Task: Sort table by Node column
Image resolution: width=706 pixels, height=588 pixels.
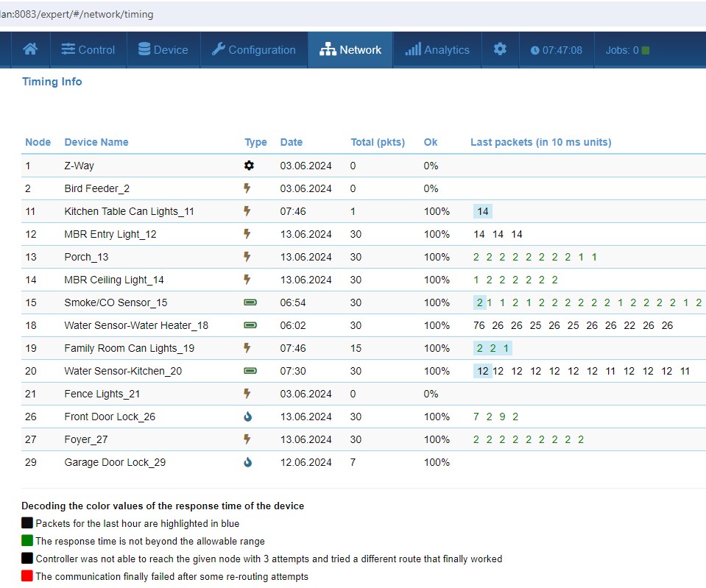Action: click(x=38, y=142)
